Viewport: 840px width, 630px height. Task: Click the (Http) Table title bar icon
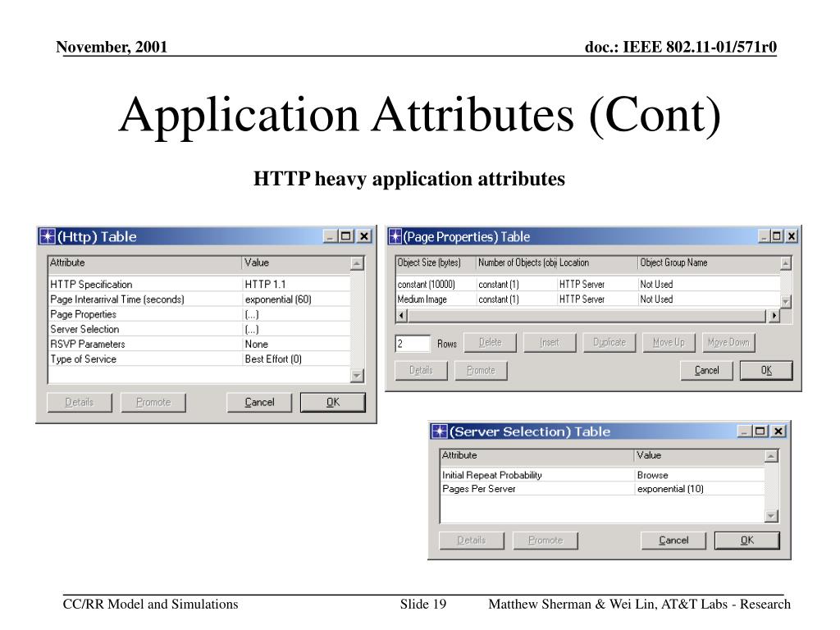point(48,236)
